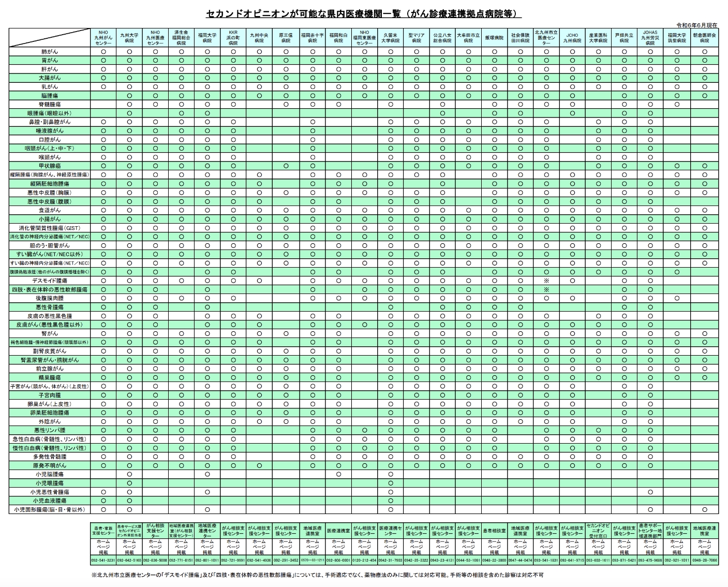Select the 小児脳腫瘍 row label
Screen dimensions: 728x587
50,474
